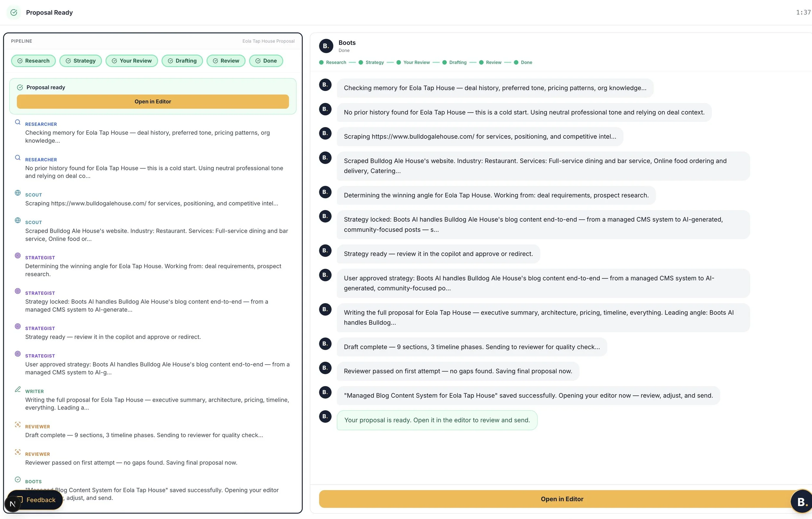812x519 pixels.
Task: Click the Strategist target icon for 'Strategy ready'
Action: click(18, 326)
